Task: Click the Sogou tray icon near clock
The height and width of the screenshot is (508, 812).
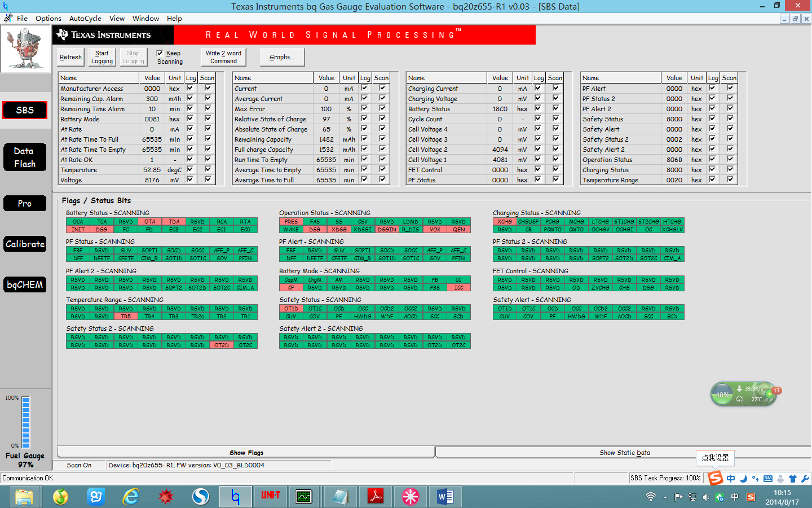Action: [x=751, y=497]
